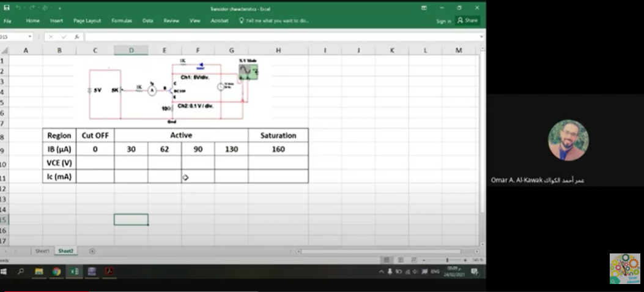Switch to the Sheet1 worksheet tab
Image resolution: width=644 pixels, height=292 pixels.
(42, 251)
